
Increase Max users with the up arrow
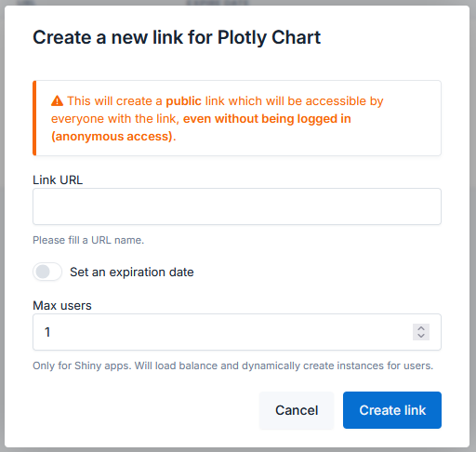coord(421,328)
